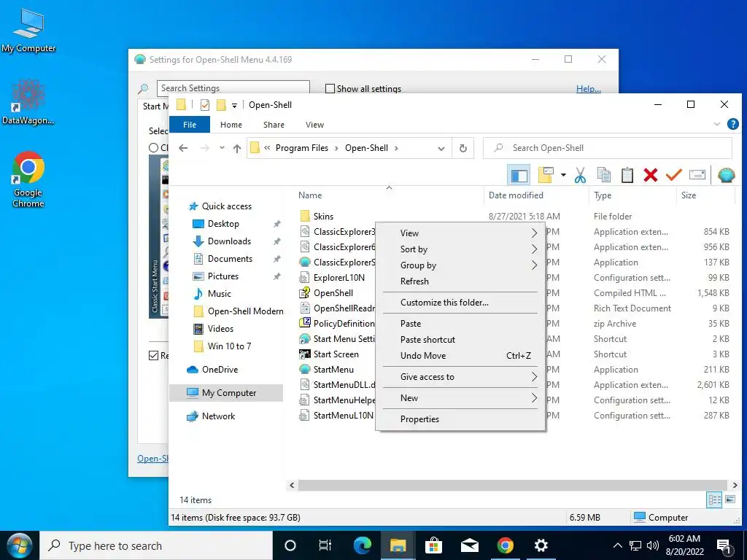747x560 pixels.
Task: Choose Refresh from context menu
Action: click(460, 281)
